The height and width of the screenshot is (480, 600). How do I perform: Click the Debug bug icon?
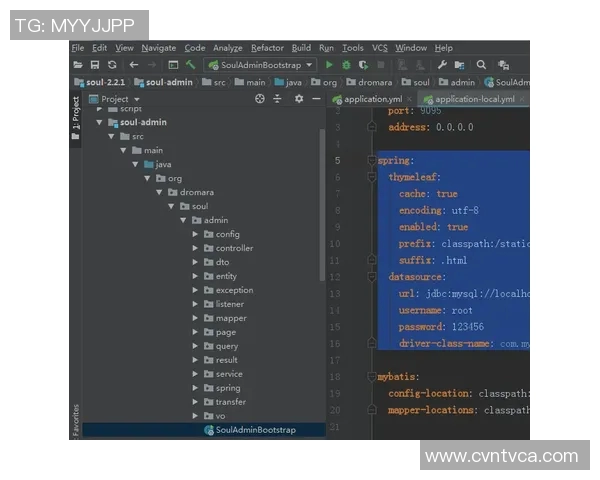pos(346,65)
